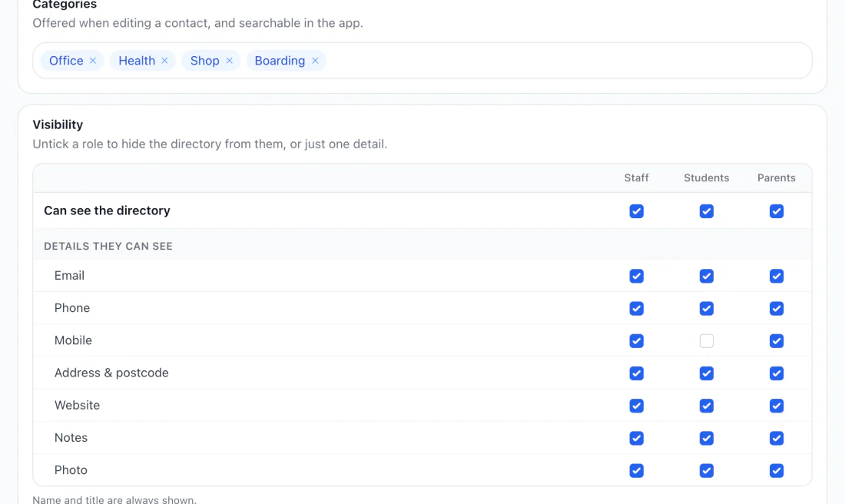Click the Notes row label

(71, 437)
